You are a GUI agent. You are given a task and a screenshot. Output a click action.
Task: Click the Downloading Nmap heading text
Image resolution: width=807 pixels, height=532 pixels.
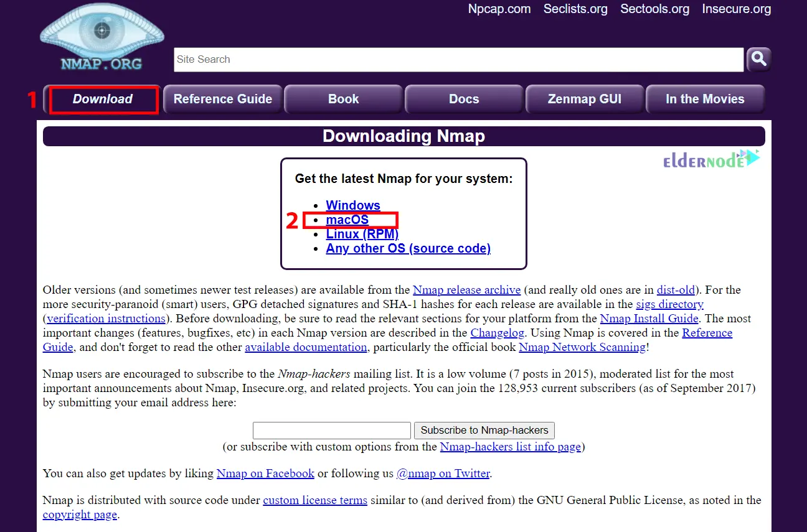pyautogui.click(x=404, y=136)
